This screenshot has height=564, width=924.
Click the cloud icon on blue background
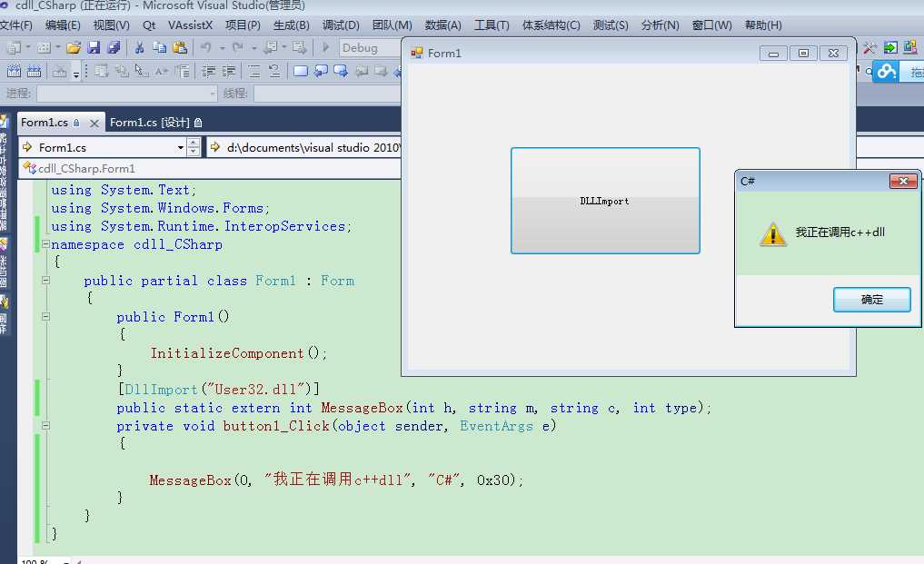point(886,72)
